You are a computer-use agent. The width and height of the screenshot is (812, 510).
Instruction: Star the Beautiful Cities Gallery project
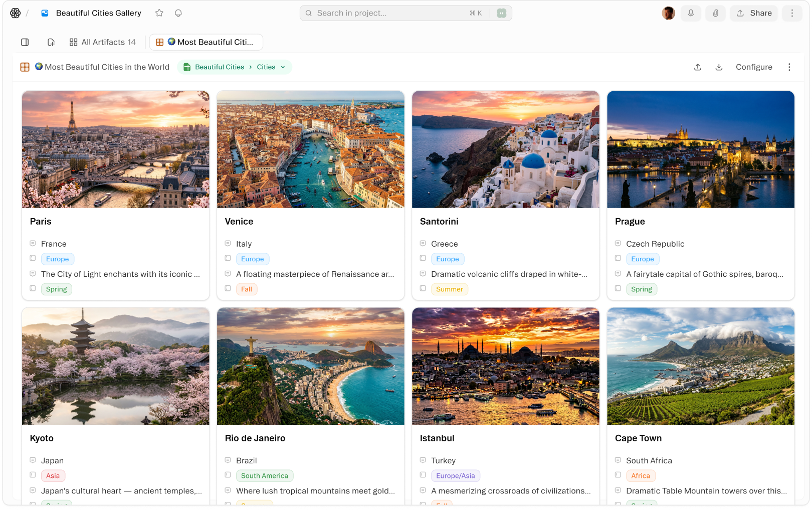click(159, 13)
